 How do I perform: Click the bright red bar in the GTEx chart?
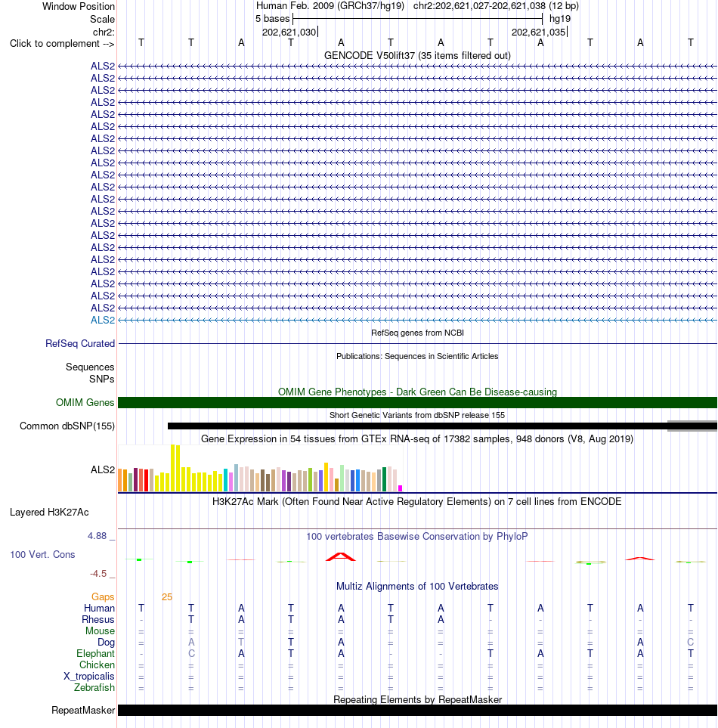pos(146,480)
